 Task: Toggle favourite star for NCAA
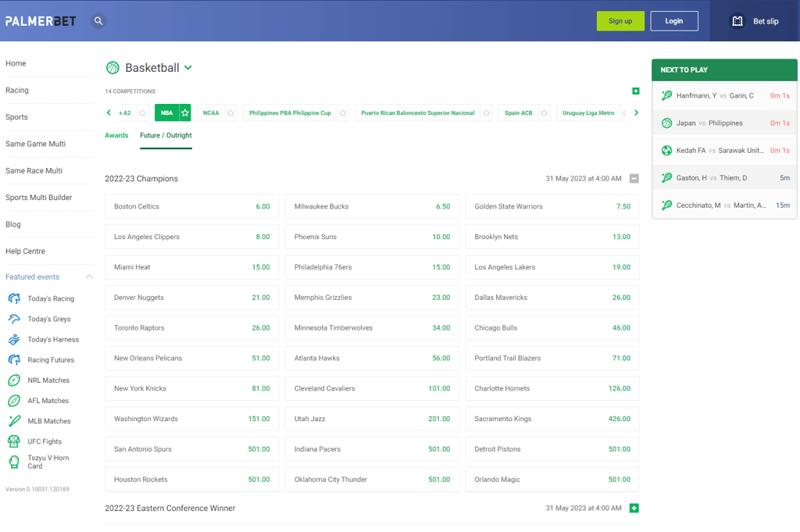pos(230,112)
